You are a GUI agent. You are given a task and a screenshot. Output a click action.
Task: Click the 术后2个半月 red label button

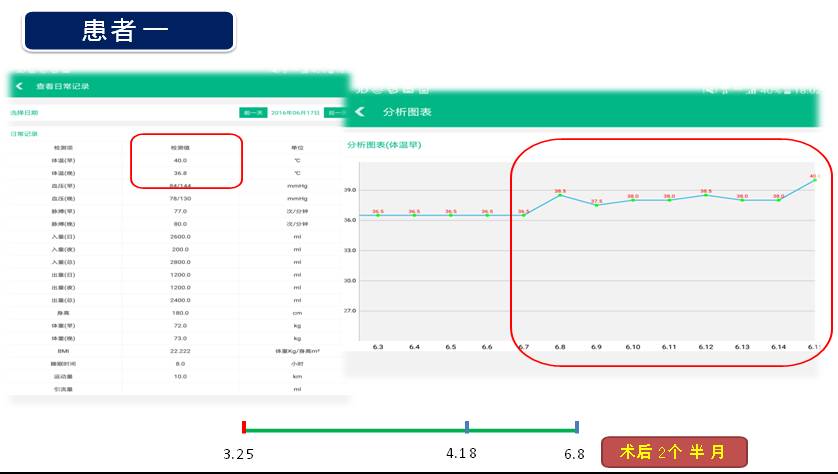point(674,452)
